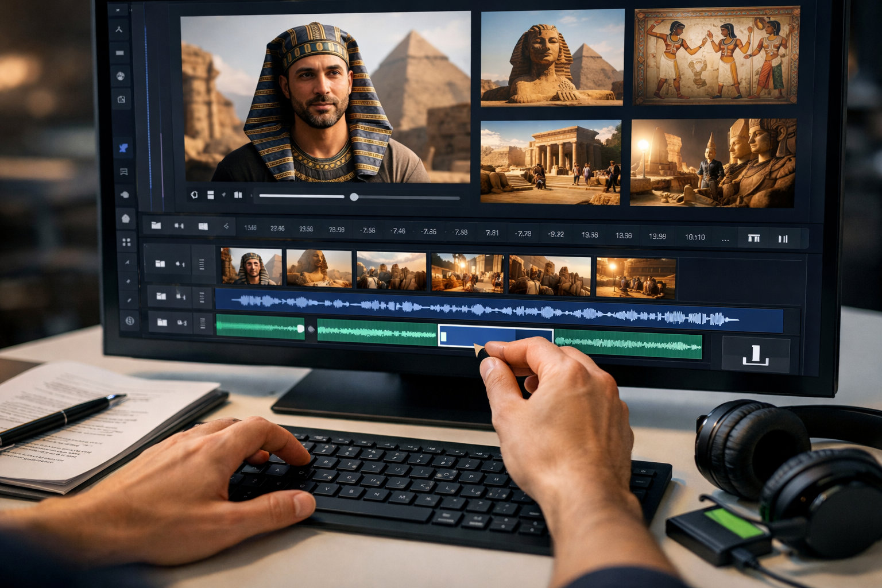Select the last green audio clip on the timeline

coord(628,345)
